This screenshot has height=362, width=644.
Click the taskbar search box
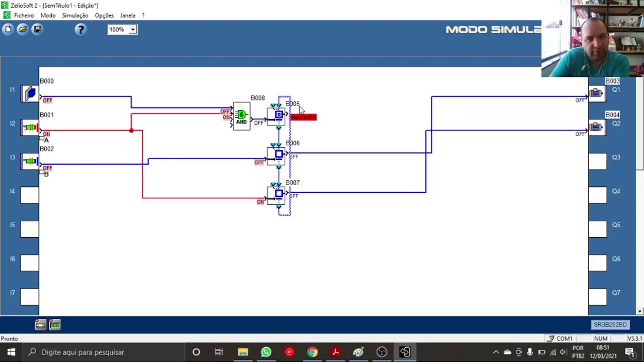(x=104, y=352)
